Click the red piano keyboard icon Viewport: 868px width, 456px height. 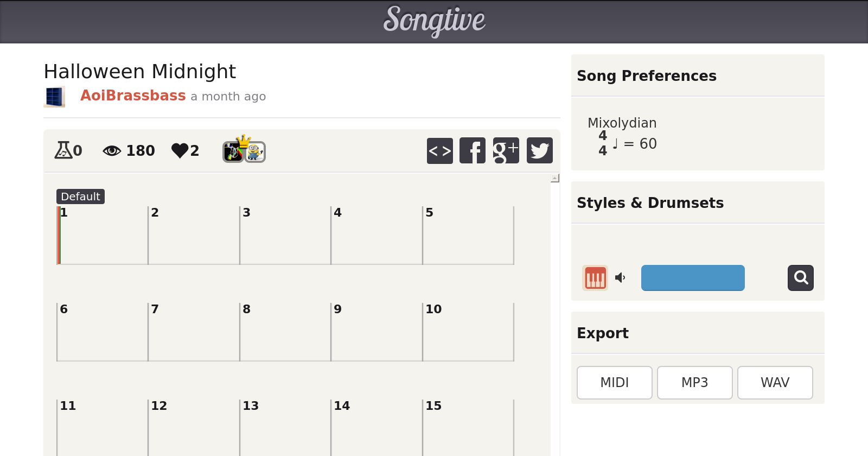pyautogui.click(x=595, y=278)
